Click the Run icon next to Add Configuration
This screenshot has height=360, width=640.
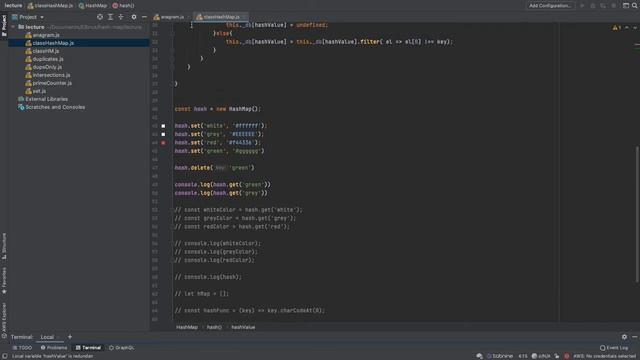[582, 6]
